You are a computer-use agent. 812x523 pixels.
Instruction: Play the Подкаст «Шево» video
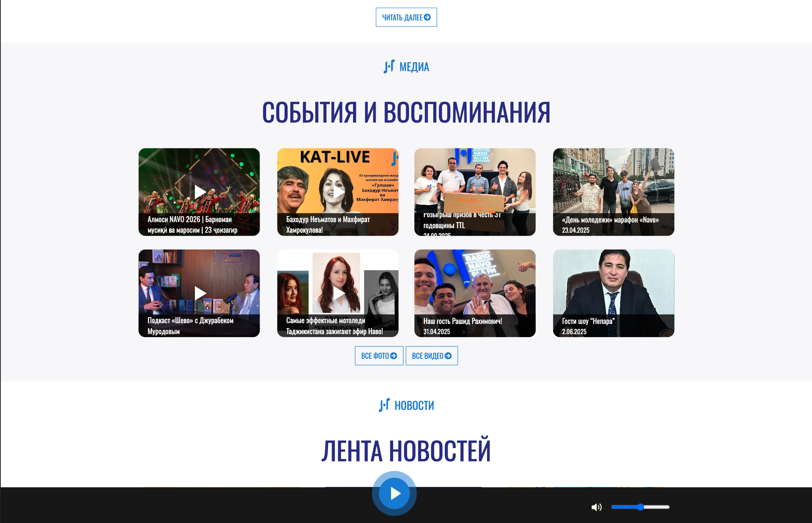199,293
